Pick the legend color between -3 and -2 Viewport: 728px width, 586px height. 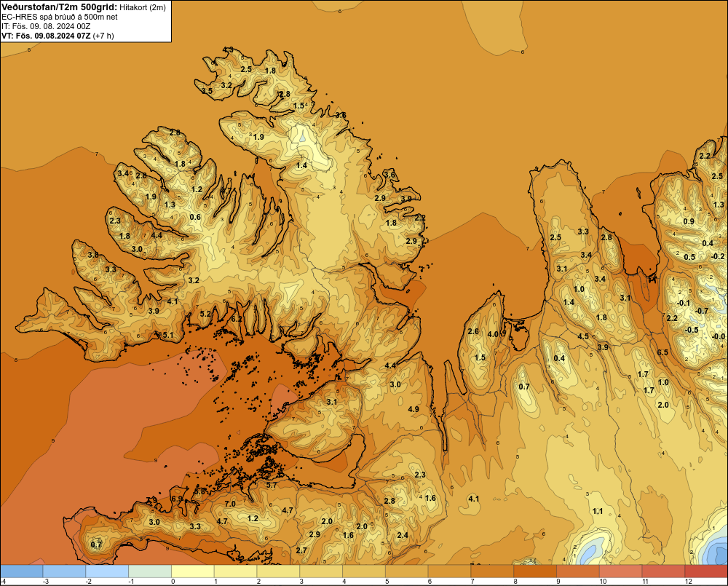click(64, 571)
